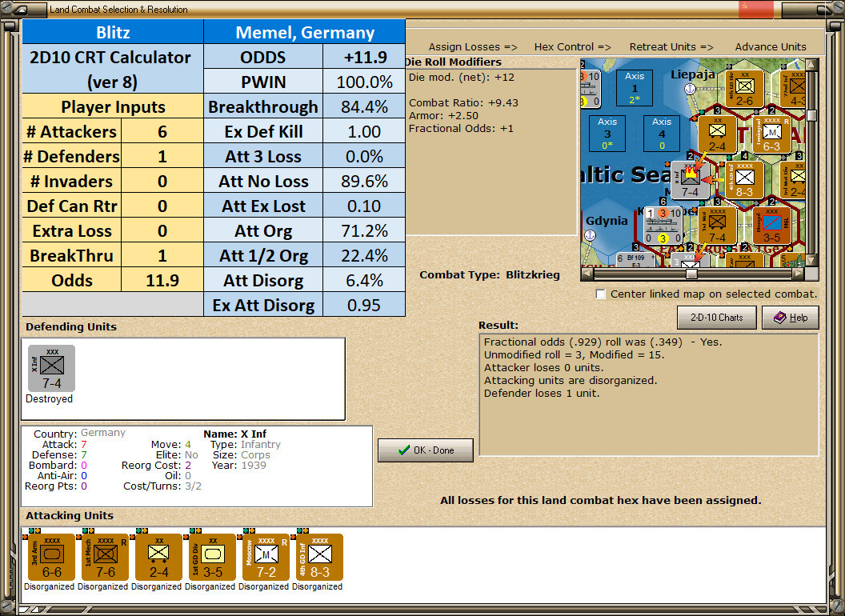Click the Fractional Odds: +1 line
Screen dimensions: 845x616
[461, 128]
